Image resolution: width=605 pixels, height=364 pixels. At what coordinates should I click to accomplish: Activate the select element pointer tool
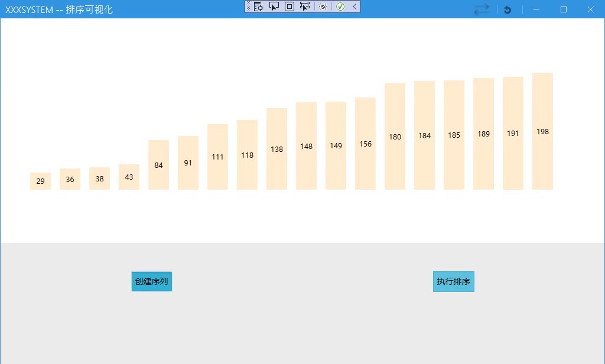click(274, 6)
